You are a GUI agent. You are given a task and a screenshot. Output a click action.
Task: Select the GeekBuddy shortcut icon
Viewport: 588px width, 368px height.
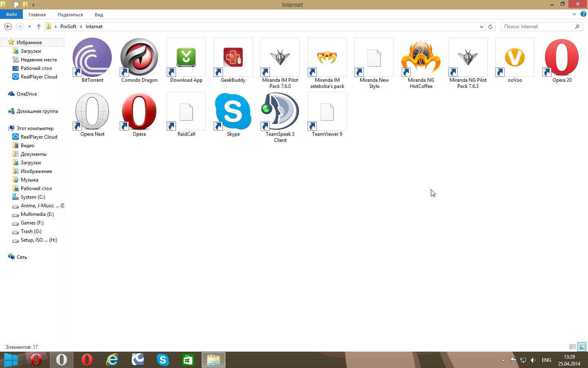click(x=233, y=57)
